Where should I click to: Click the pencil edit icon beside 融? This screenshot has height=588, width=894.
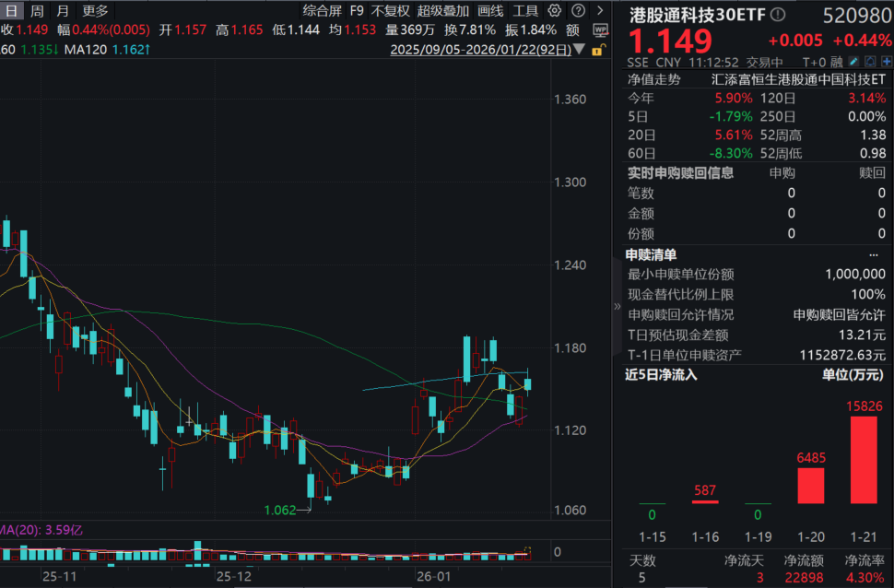(x=853, y=61)
